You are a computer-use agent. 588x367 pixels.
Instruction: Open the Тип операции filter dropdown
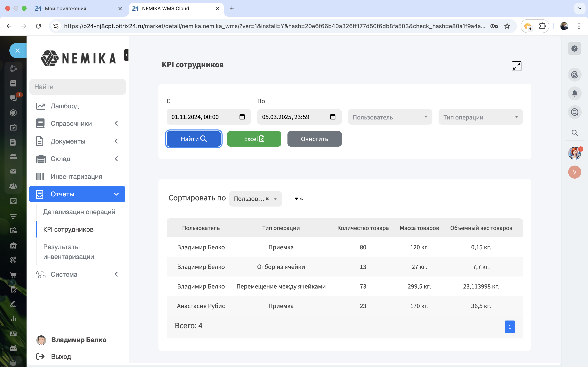[480, 117]
